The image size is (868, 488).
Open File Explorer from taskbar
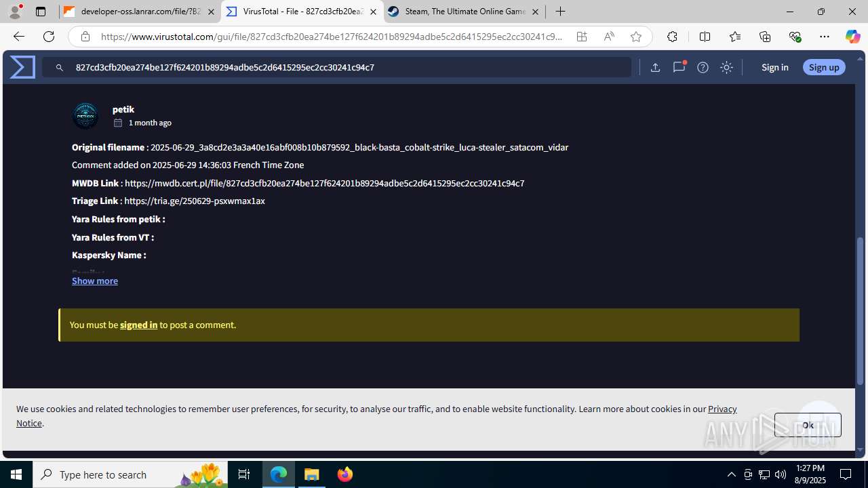[312, 474]
